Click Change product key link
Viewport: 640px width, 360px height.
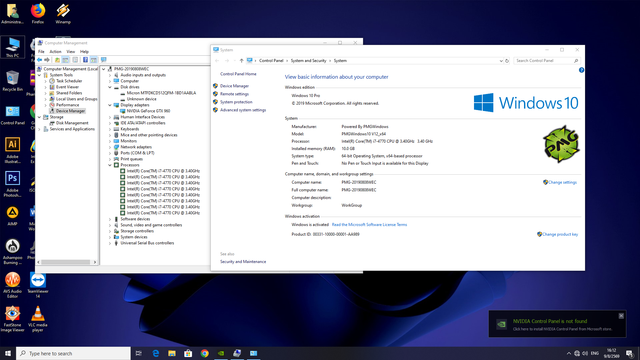(x=560, y=234)
